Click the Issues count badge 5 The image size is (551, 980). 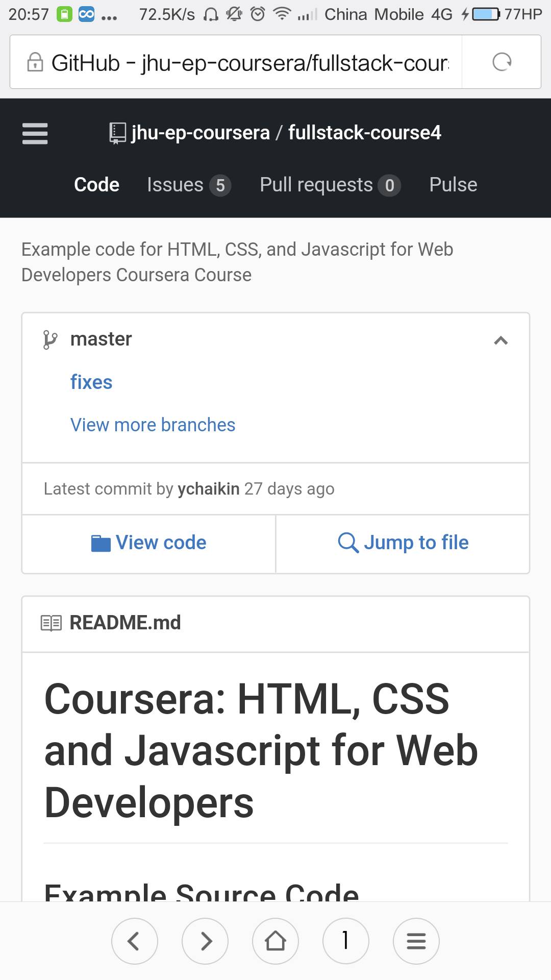pyautogui.click(x=220, y=185)
